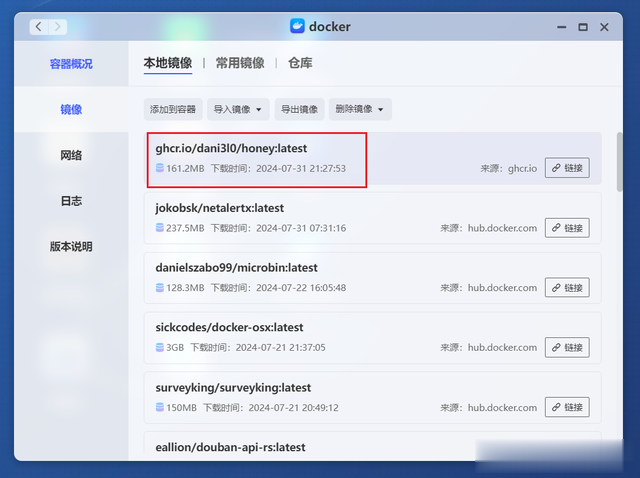Select ghcr.io/dani3l0/honey:latest image
The width and height of the screenshot is (640, 478).
[373, 158]
